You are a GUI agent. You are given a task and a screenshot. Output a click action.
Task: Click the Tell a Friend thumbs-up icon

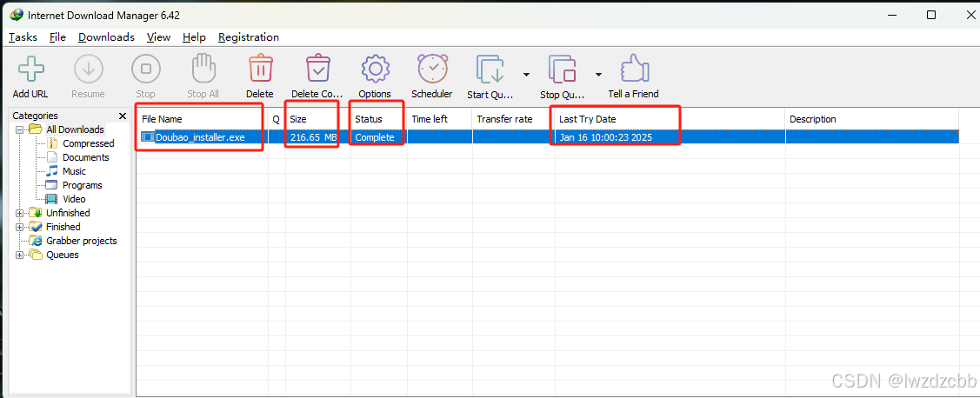coord(635,68)
